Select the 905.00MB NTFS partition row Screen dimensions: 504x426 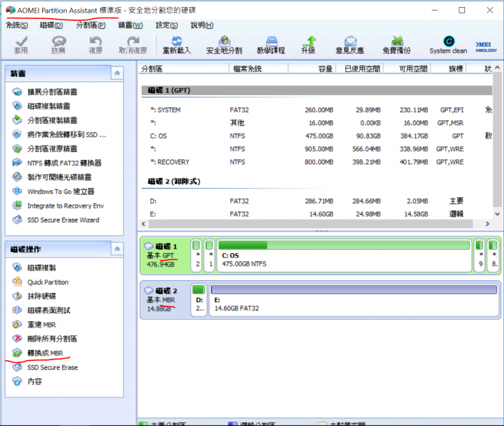click(x=316, y=149)
